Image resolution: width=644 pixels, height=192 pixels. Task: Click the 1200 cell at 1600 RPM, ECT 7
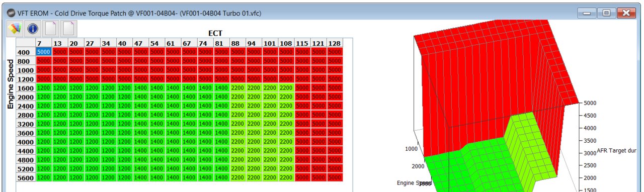43,88
